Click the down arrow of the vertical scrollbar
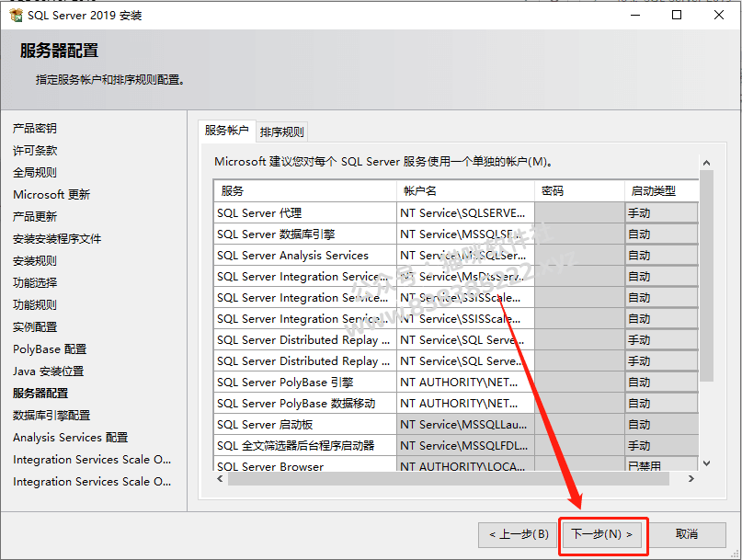 pyautogui.click(x=706, y=463)
